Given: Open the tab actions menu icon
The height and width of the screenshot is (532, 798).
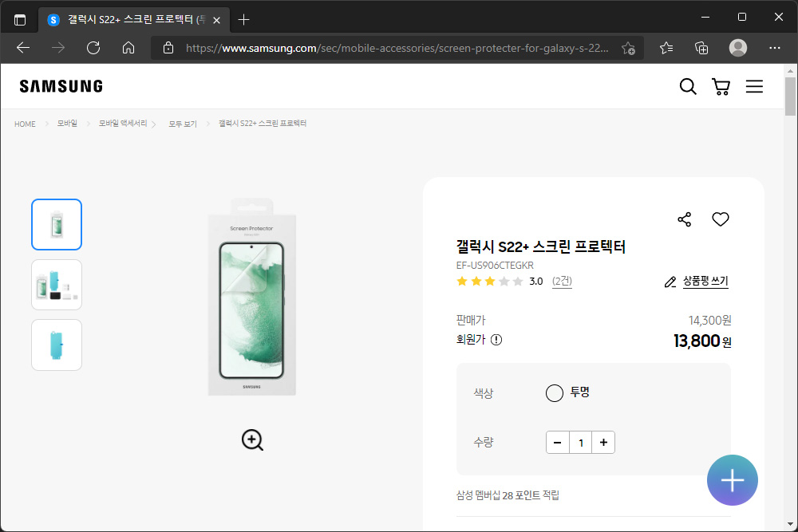Looking at the screenshot, I should coord(20,20).
